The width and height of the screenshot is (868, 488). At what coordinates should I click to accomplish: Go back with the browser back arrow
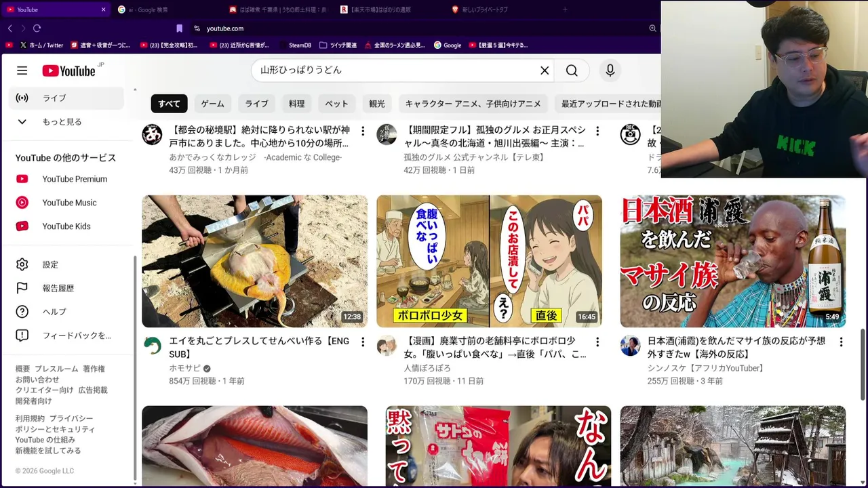9,28
